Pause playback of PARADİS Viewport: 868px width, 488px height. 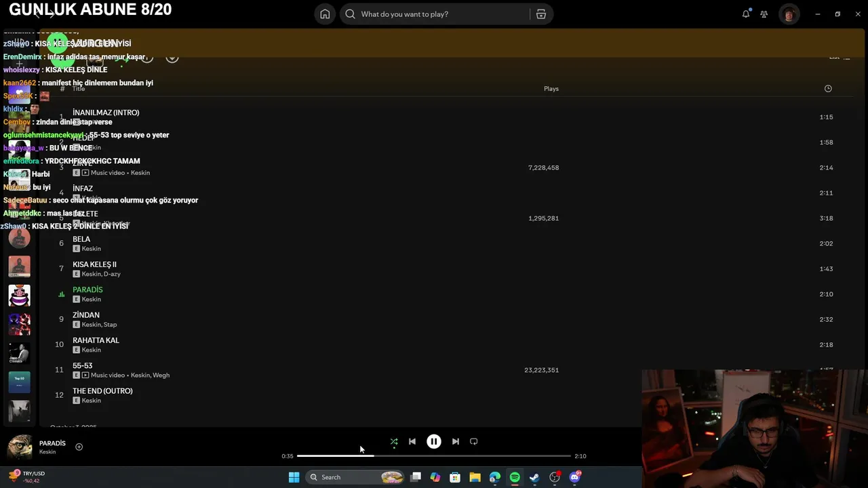point(434,441)
